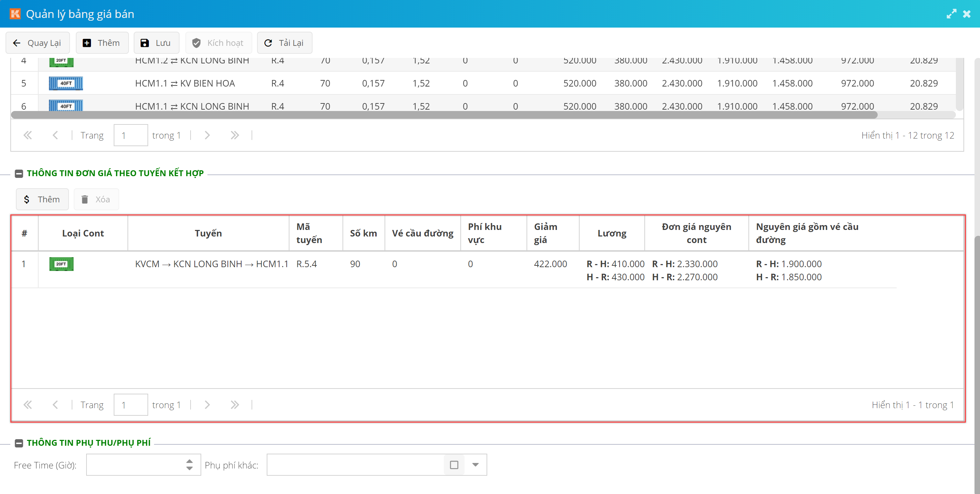980x494 pixels.
Task: Click the Xóa trash button
Action: [x=96, y=199]
